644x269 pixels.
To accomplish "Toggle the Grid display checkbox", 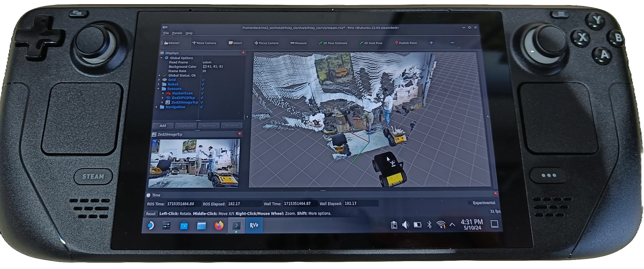I will click(203, 80).
